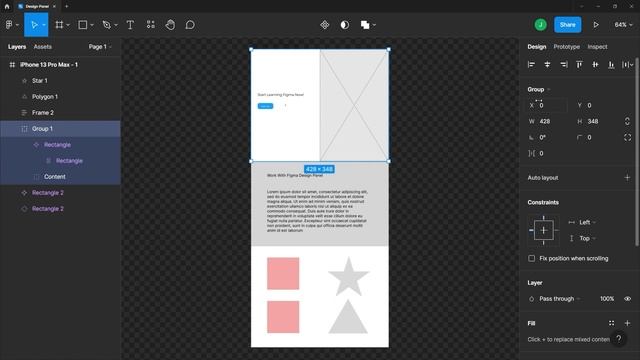Click the width W input field
Image resolution: width=640 pixels, height=360 pixels.
pos(547,121)
